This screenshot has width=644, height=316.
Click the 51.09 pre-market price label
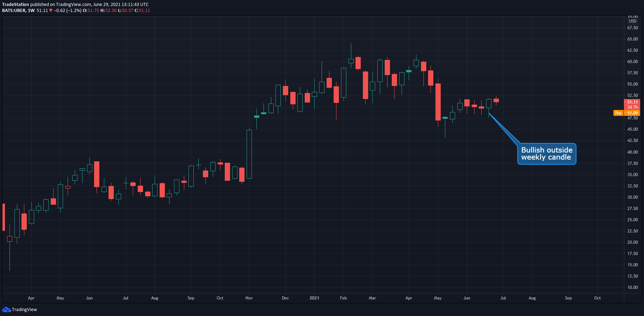[x=632, y=113]
